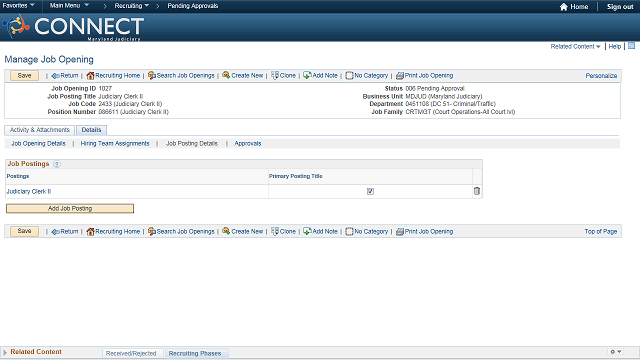Click the Recruiting Home icon in bottom toolbar
The image size is (640, 360).
pyautogui.click(x=90, y=231)
